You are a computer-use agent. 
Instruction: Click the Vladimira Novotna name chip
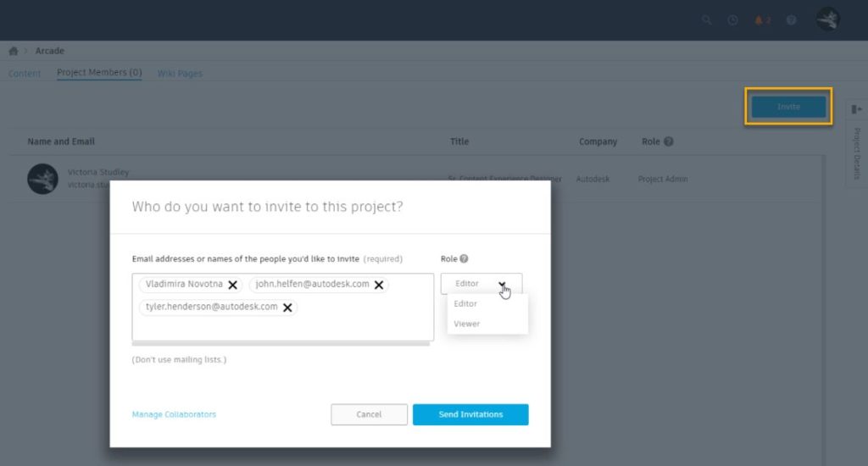pos(184,285)
